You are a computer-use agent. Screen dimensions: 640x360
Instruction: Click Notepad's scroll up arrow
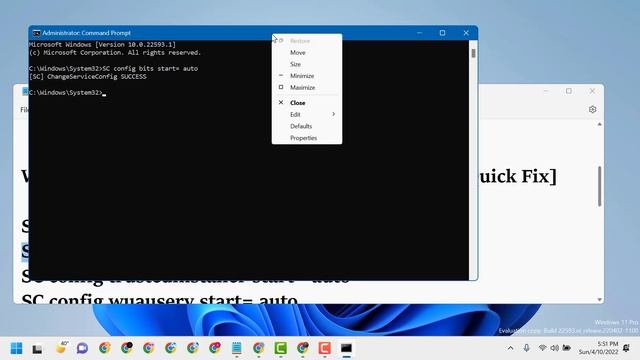[599, 124]
